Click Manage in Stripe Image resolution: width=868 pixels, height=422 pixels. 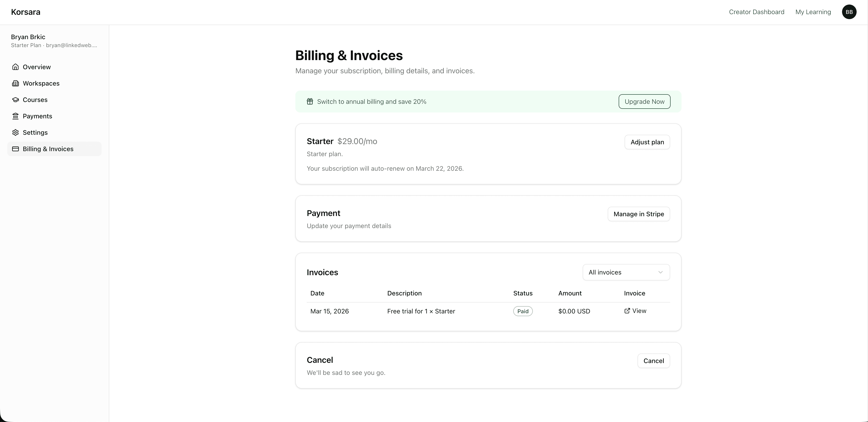[639, 214]
